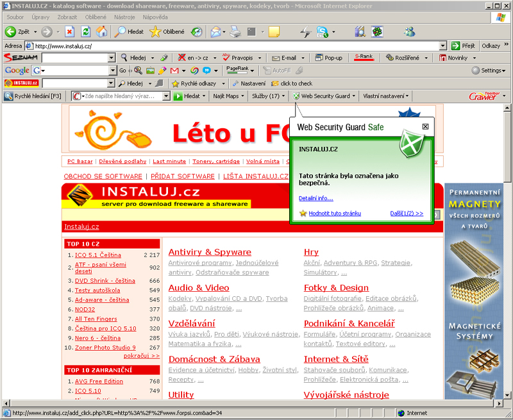Open the History icon in toolbar
The height and width of the screenshot is (420, 513).
click(x=196, y=31)
